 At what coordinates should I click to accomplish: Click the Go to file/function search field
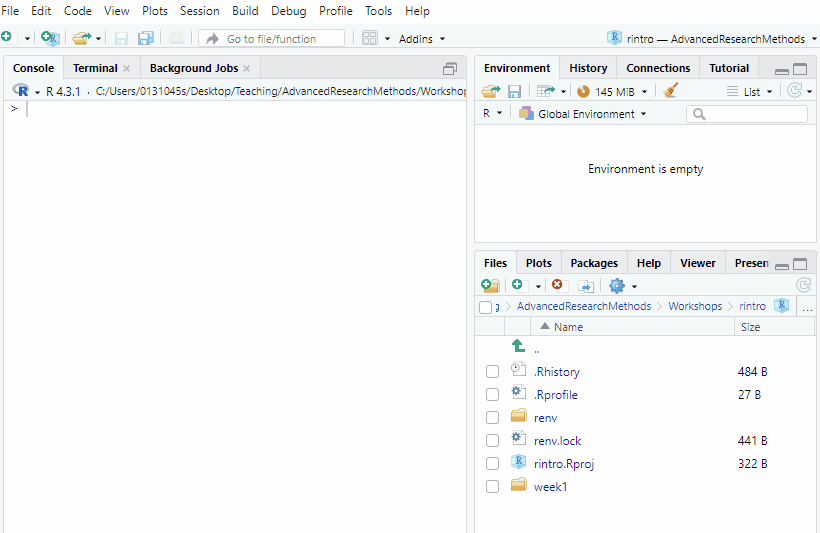272,39
